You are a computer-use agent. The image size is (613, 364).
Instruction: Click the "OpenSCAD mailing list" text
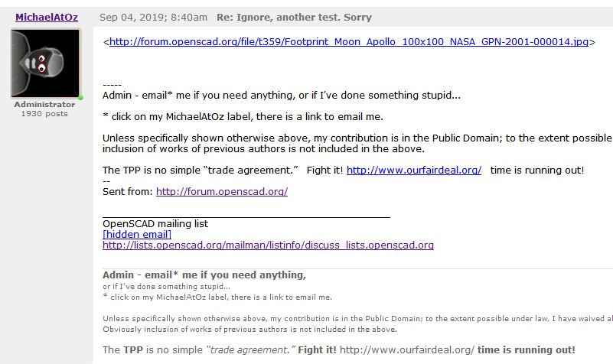tap(155, 224)
